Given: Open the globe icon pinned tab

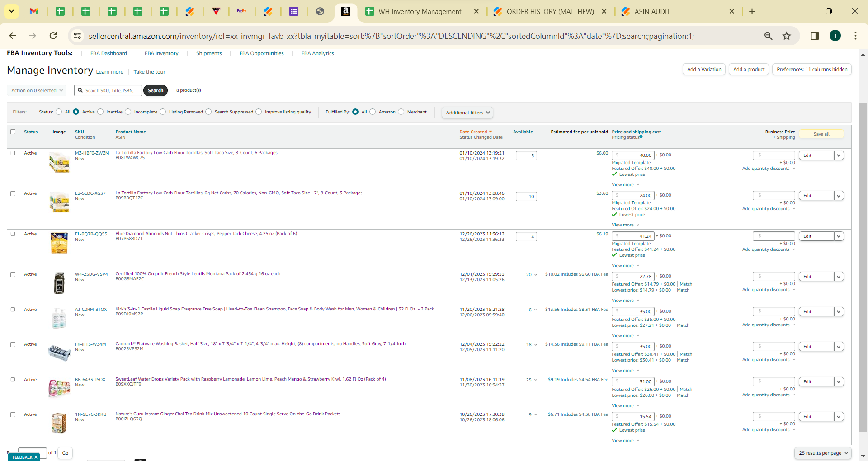Looking at the screenshot, I should (x=320, y=11).
